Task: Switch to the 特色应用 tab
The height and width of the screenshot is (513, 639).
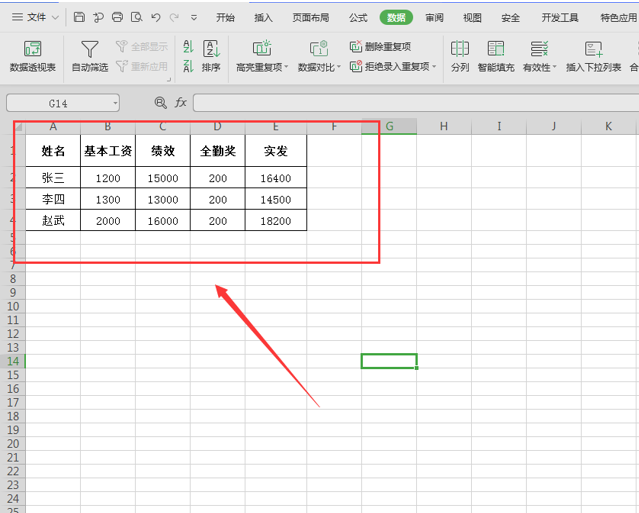Action: (618, 18)
